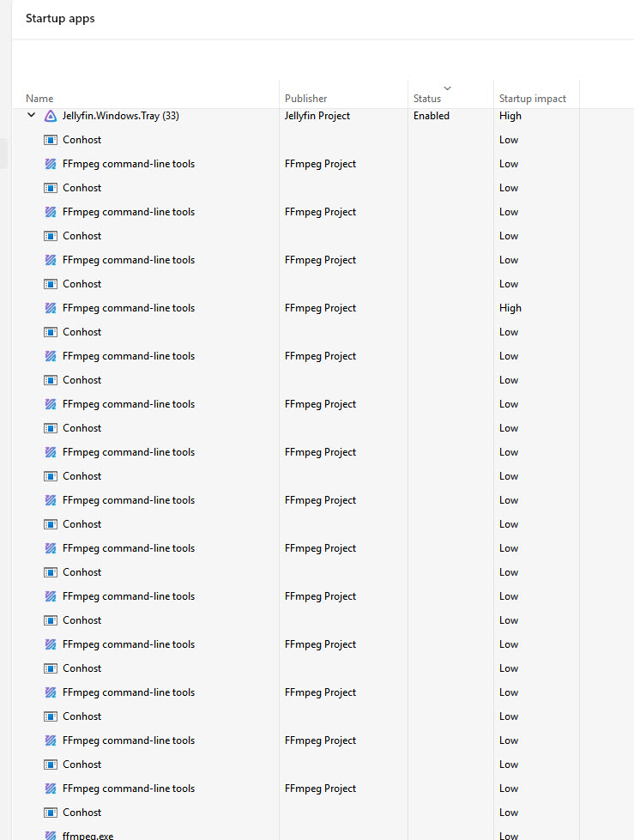Click the Enabled status of Jellyfin
The height and width of the screenshot is (840, 634).
coord(432,116)
